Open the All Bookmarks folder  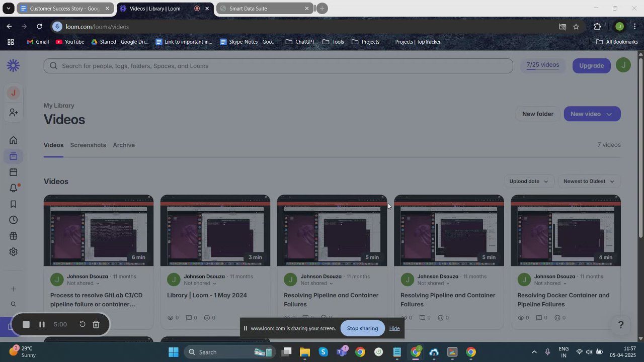(x=617, y=42)
